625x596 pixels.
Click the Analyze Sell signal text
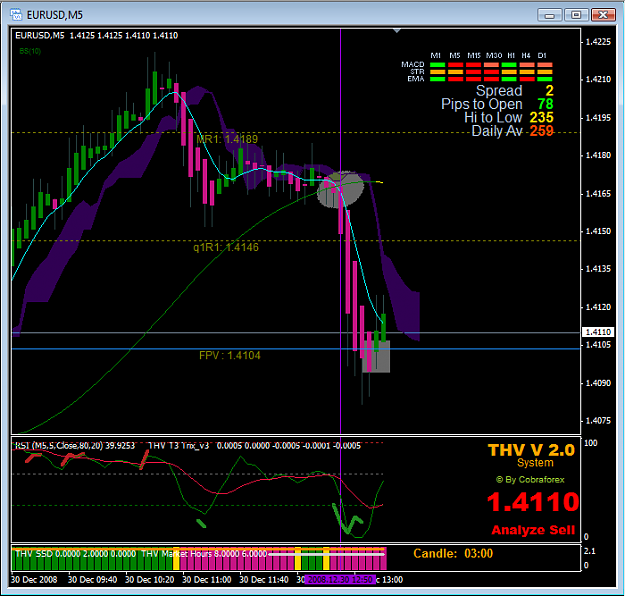[533, 530]
